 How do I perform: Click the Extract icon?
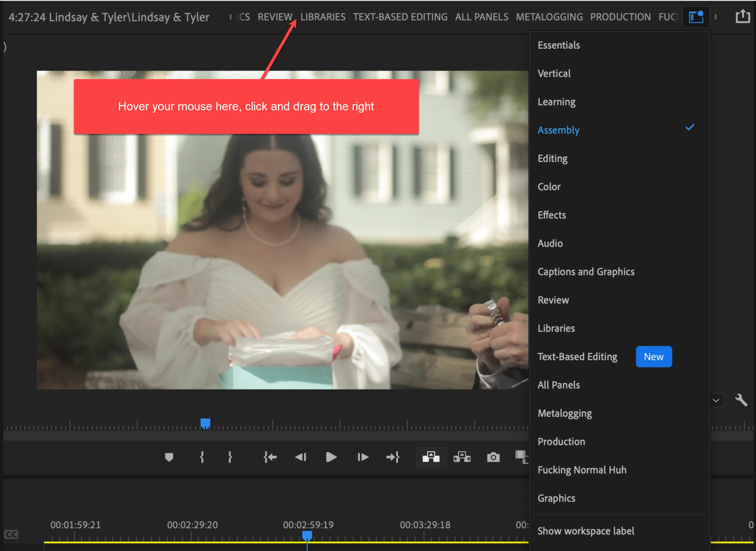[x=462, y=457]
